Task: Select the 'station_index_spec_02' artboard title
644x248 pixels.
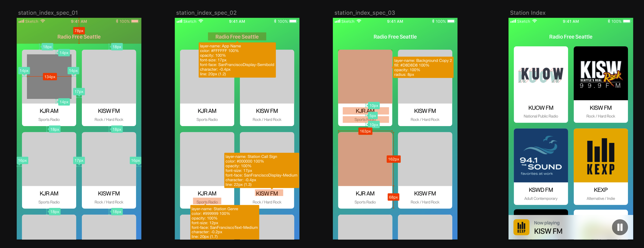Action: pyautogui.click(x=206, y=13)
